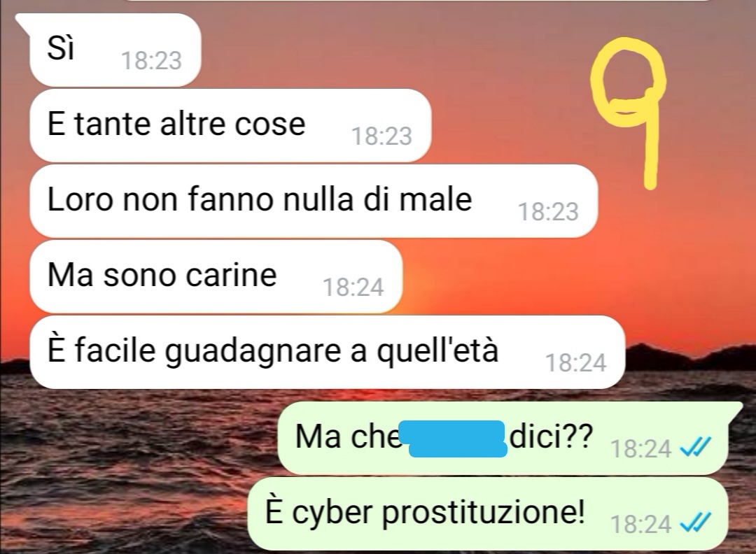
Task: Click timestamp of 'È facile guadagnare' message
Action: point(575,363)
